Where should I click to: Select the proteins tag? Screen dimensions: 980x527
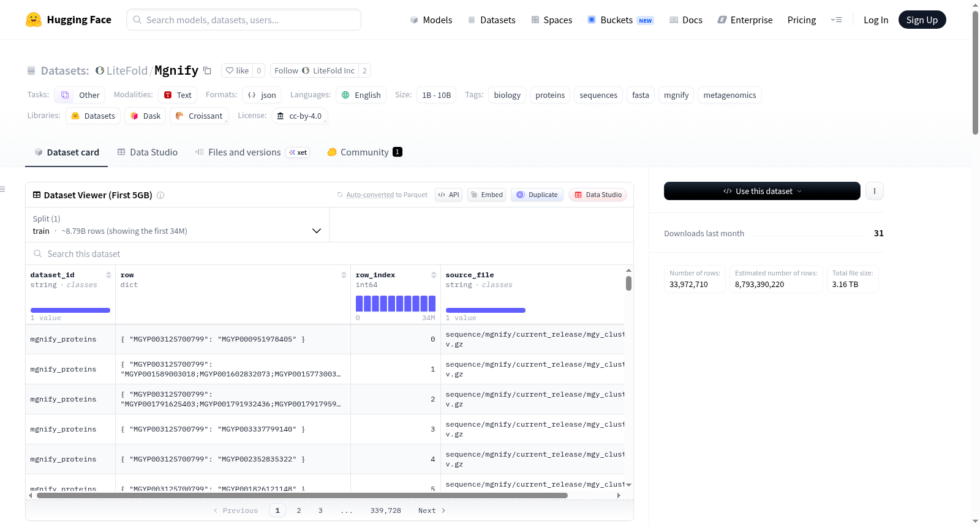click(x=550, y=95)
